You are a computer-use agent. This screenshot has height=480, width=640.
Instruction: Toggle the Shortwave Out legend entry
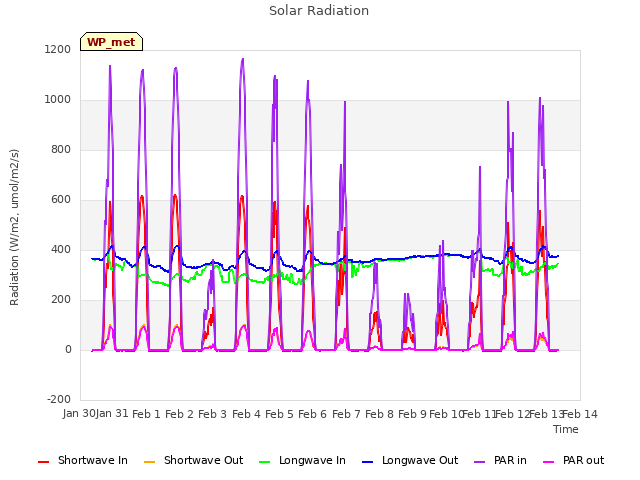(x=193, y=460)
